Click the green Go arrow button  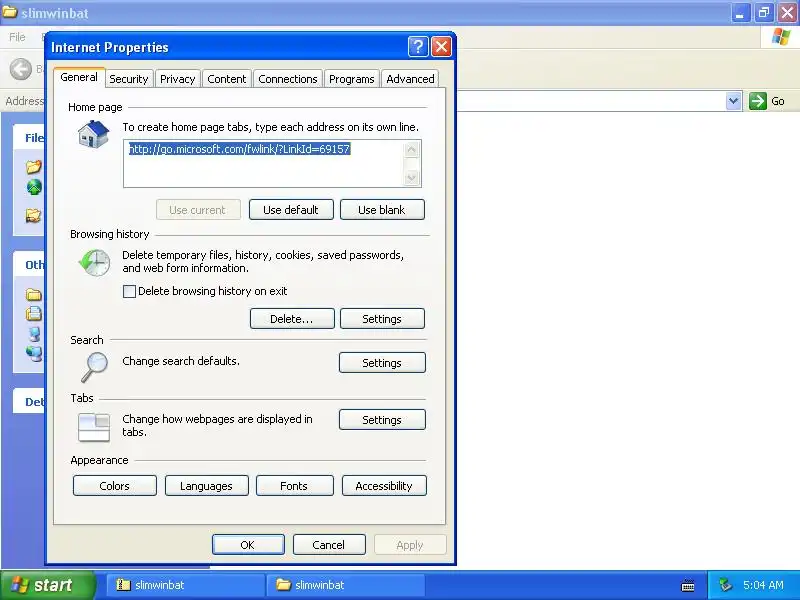click(758, 101)
